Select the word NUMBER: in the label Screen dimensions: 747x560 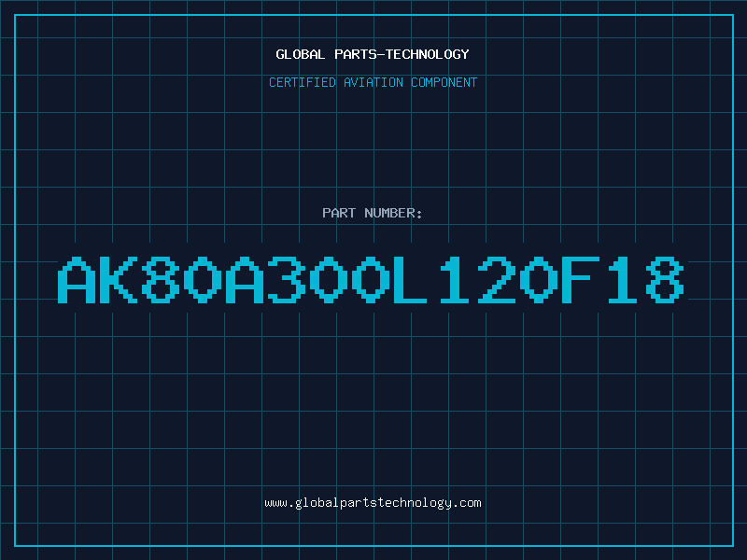[x=393, y=213]
